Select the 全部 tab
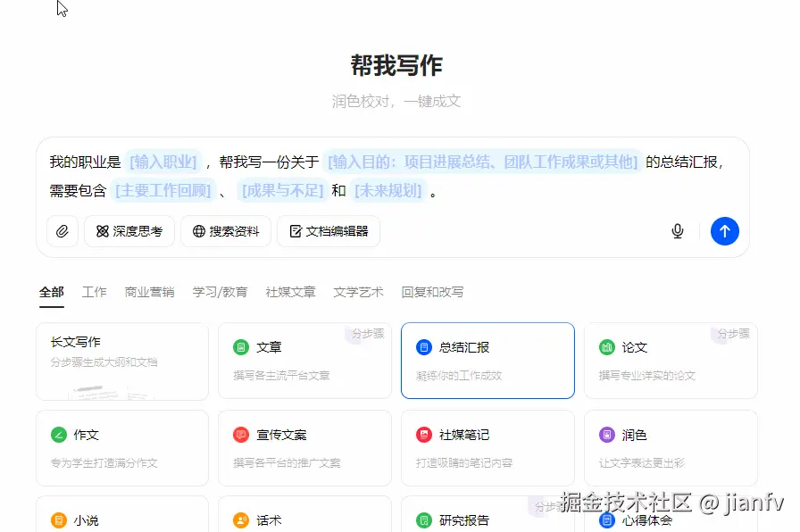The height and width of the screenshot is (532, 800). coord(52,292)
